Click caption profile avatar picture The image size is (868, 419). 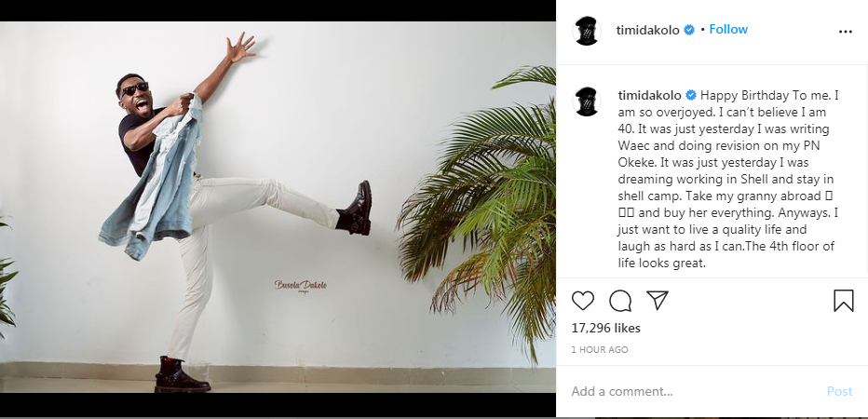(586, 101)
